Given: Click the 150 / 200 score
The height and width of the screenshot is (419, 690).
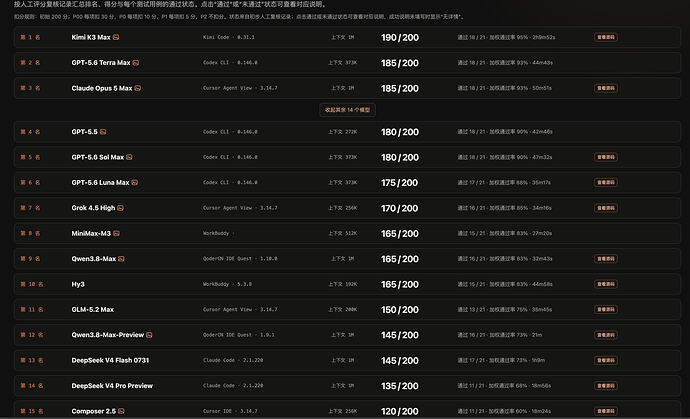Looking at the screenshot, I should pyautogui.click(x=400, y=309).
